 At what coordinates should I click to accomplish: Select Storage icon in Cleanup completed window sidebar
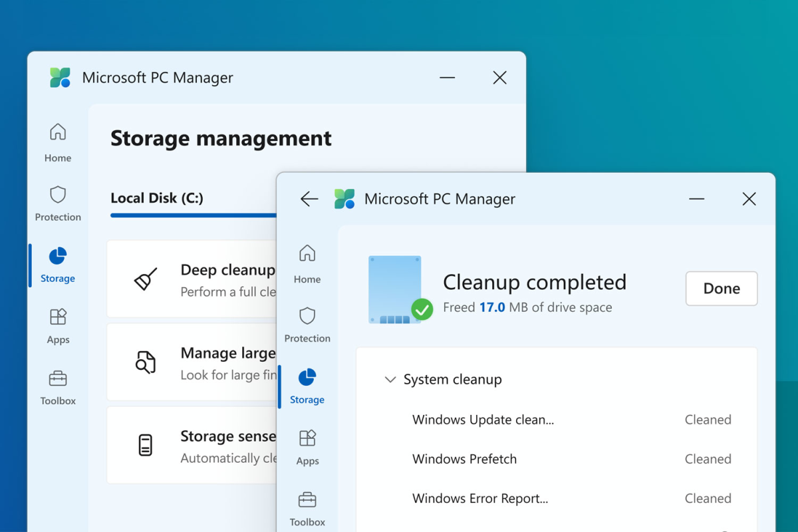pos(307,378)
